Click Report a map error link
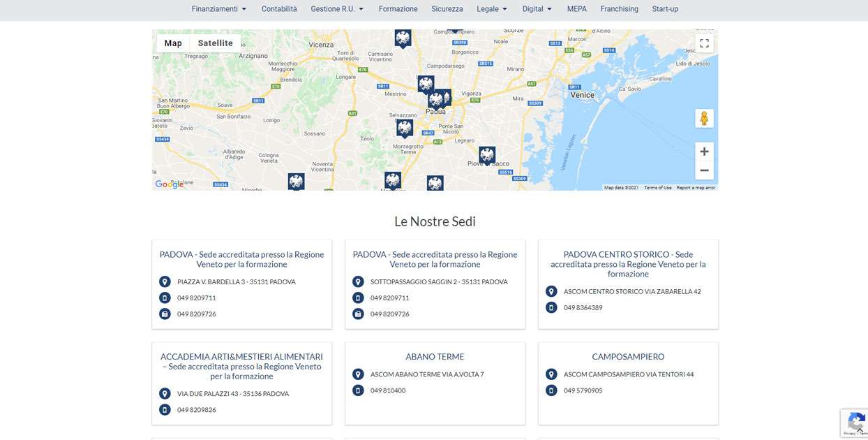The image size is (868, 440). point(696,188)
